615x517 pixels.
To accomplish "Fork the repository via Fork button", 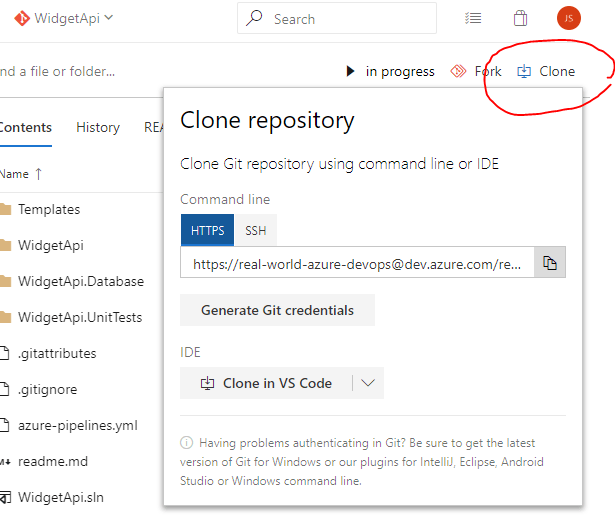I will coord(476,71).
